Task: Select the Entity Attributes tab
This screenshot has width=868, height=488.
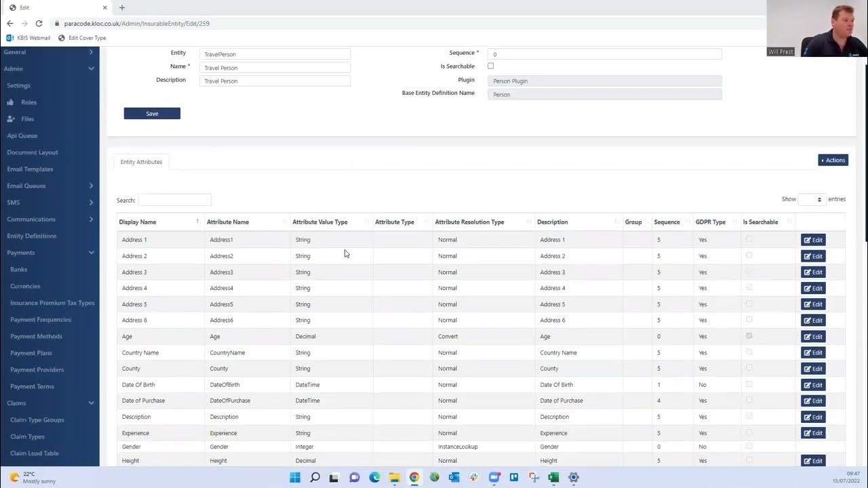Action: 141,162
